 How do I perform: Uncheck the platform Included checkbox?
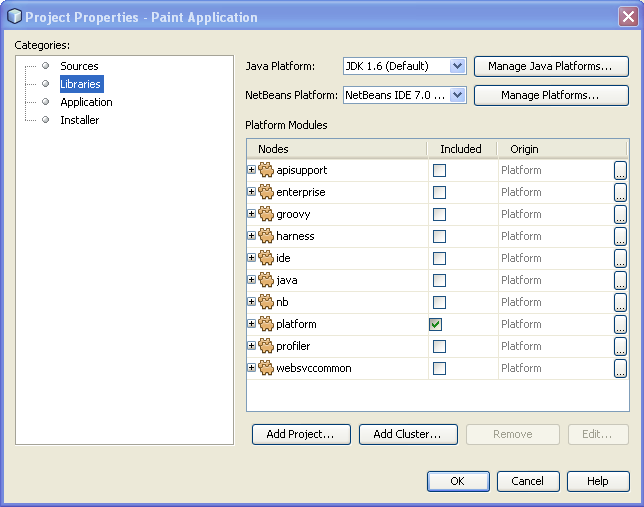coord(439,324)
